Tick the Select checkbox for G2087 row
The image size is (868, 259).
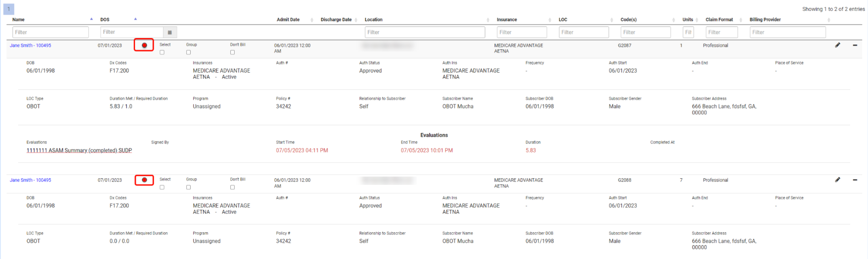point(162,53)
